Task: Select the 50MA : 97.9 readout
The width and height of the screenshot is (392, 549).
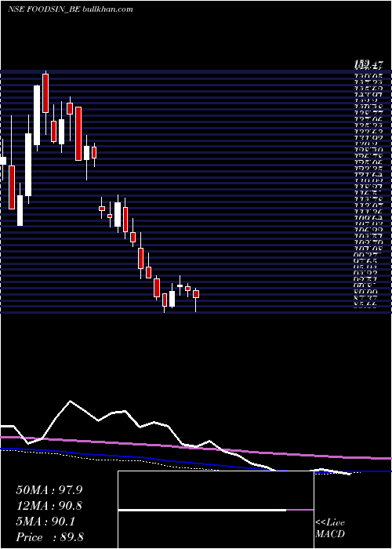Action: [49, 490]
